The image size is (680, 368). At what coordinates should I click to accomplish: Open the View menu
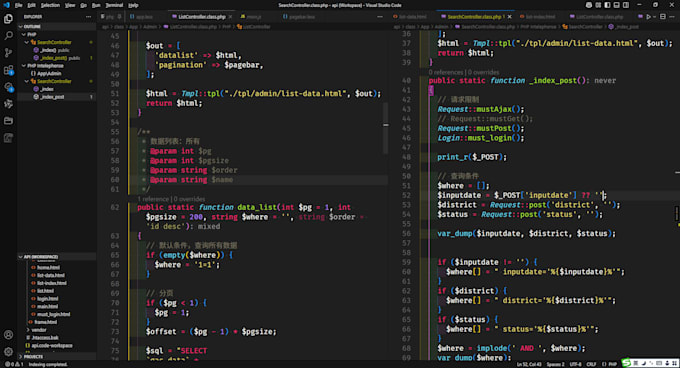[x=70, y=5]
